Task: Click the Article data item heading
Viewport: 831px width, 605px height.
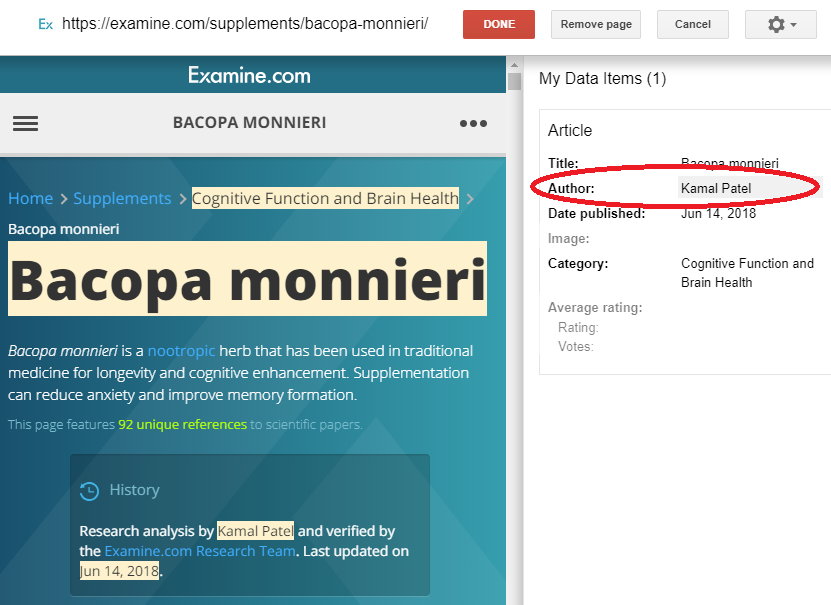Action: click(570, 130)
